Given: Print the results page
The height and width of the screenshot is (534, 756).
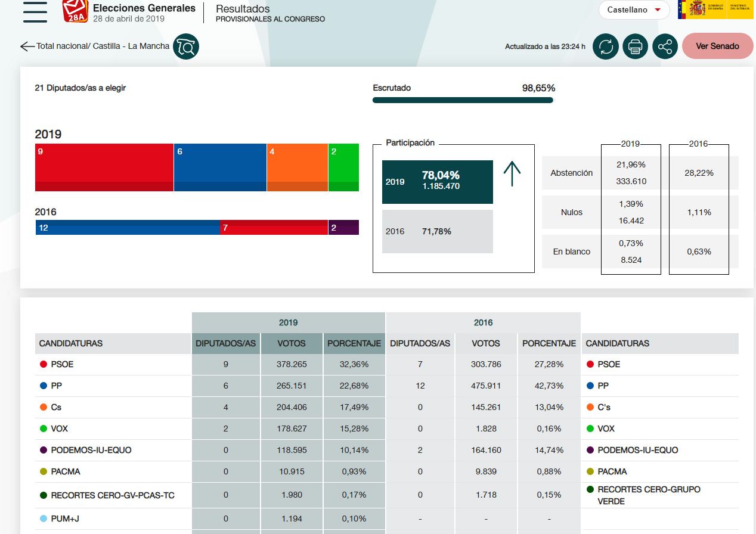Looking at the screenshot, I should click(x=636, y=46).
